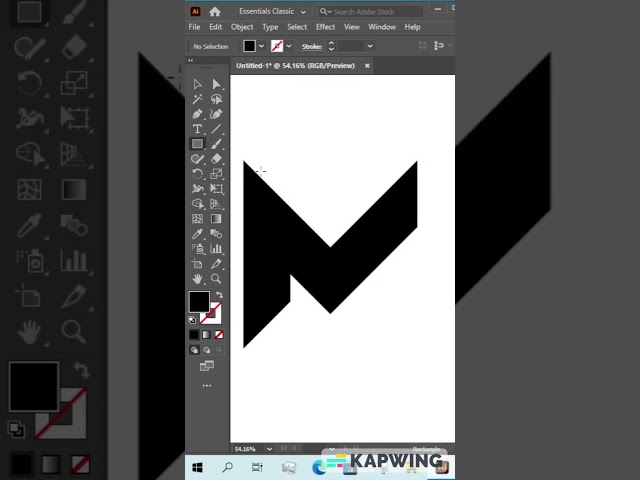Viewport: 640px width, 480px height.
Task: Open Stroke panel via Stroke label
Action: click(312, 47)
